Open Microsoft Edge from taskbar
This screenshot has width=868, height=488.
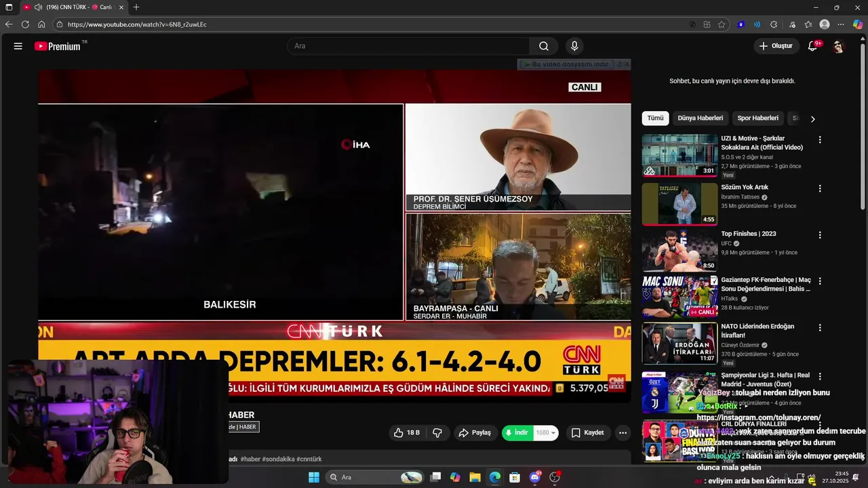click(x=495, y=477)
